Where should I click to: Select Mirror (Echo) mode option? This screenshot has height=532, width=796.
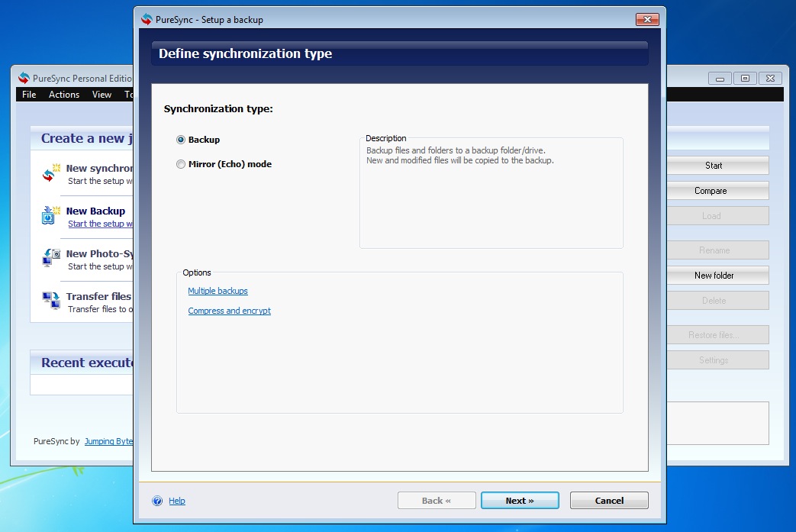(x=181, y=164)
